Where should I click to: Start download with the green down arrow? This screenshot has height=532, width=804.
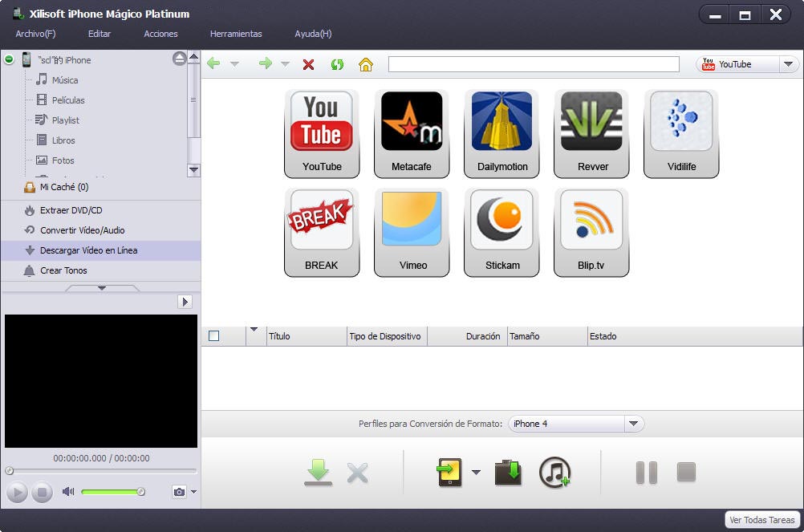[x=318, y=472]
